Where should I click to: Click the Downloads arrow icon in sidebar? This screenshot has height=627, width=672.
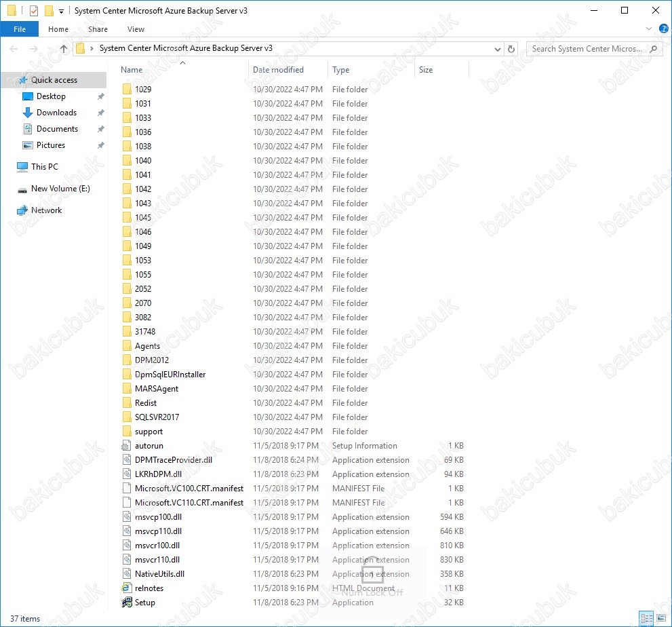click(27, 113)
